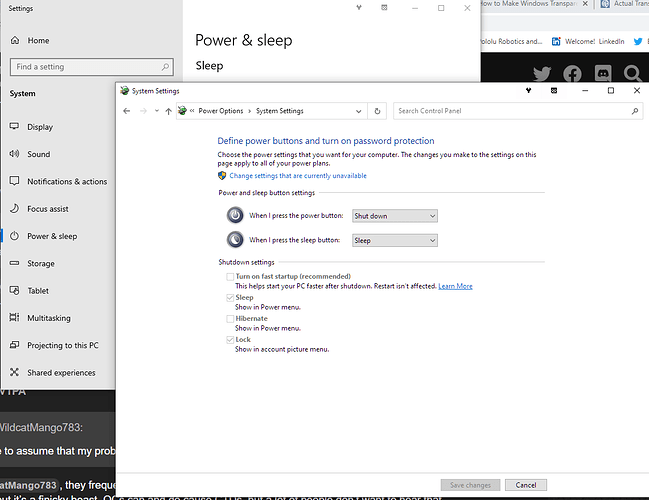Viewport: 649px width, 500px height.
Task: Click the search magnifier in Control Panel
Action: pyautogui.click(x=635, y=111)
